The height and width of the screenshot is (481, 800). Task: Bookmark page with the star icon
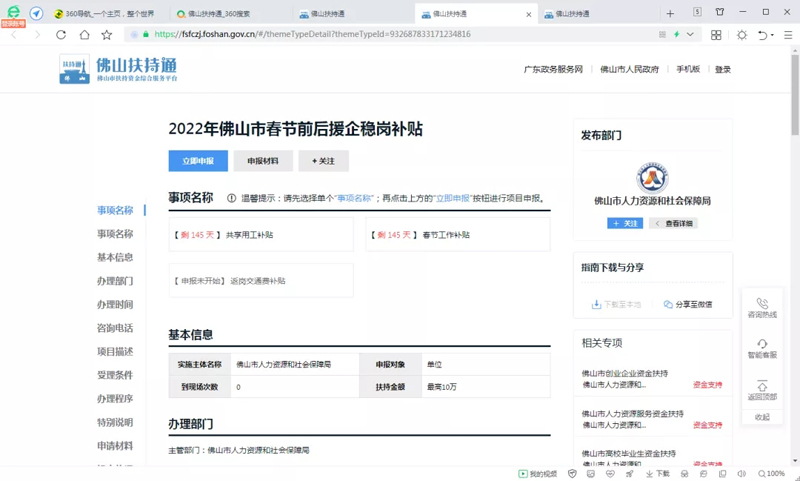107,35
